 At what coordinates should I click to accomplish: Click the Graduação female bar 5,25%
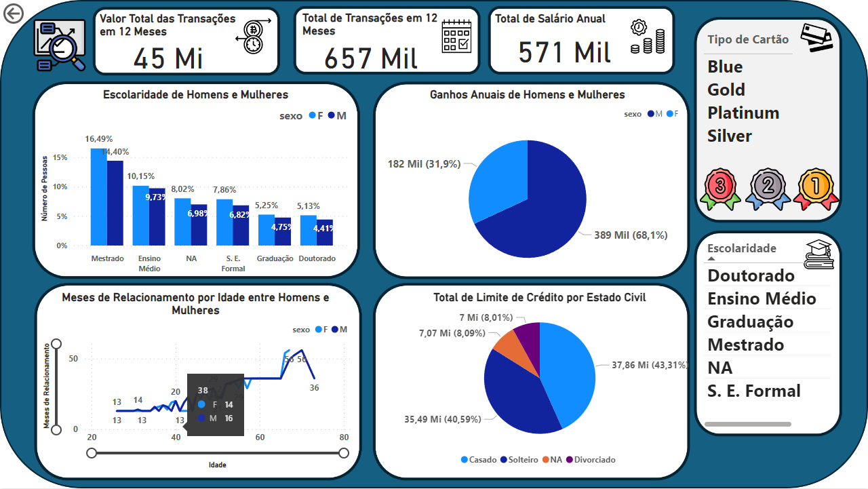(266, 230)
